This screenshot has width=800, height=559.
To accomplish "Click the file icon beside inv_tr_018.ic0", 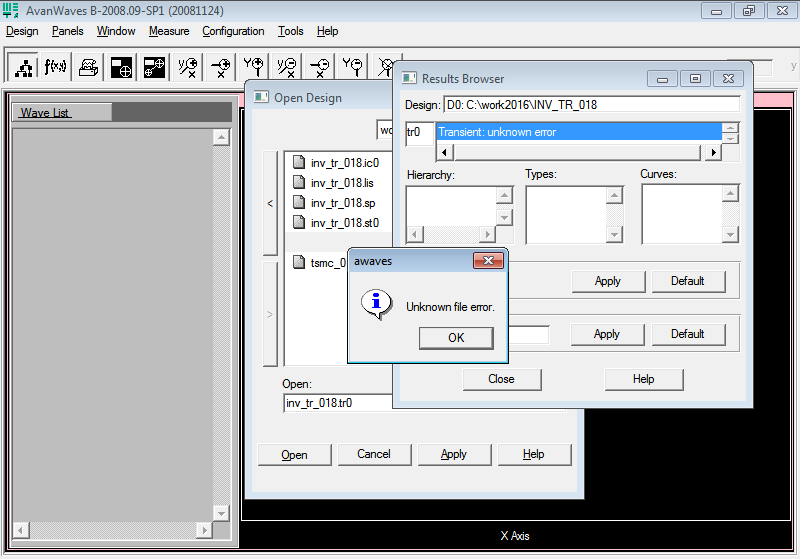I will (299, 162).
